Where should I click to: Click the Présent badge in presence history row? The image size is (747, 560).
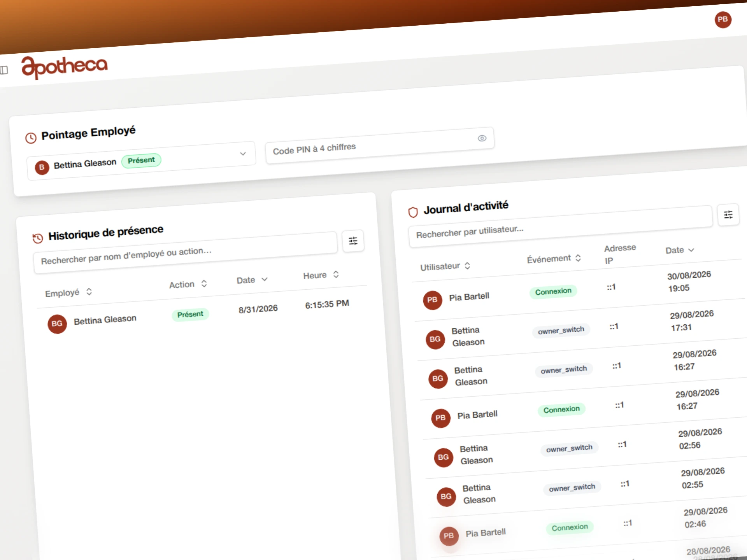[190, 314]
